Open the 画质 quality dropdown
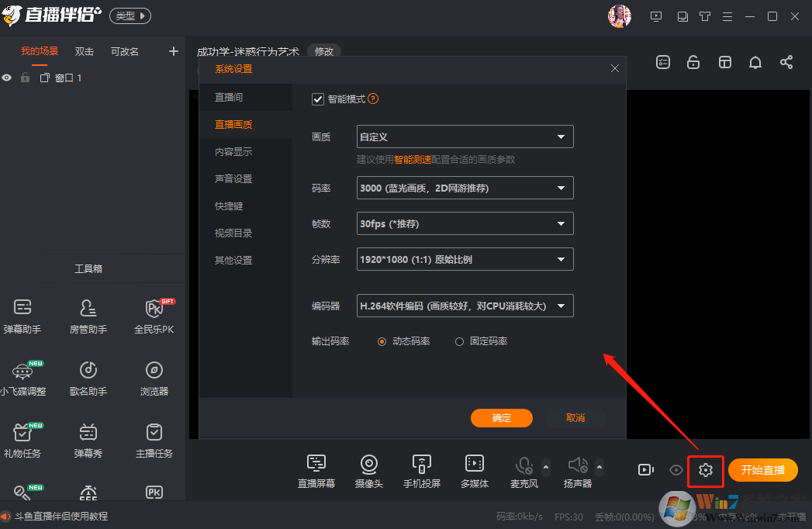This screenshot has width=812, height=529. 464,136
